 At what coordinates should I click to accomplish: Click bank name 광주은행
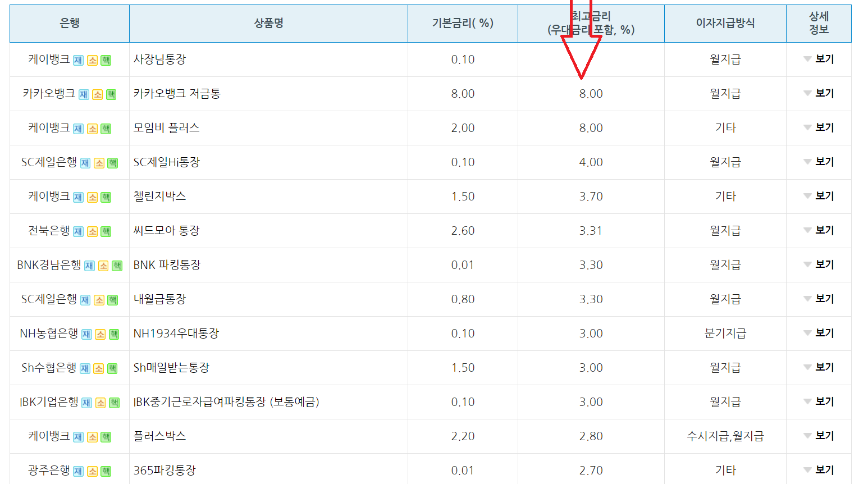click(x=49, y=470)
